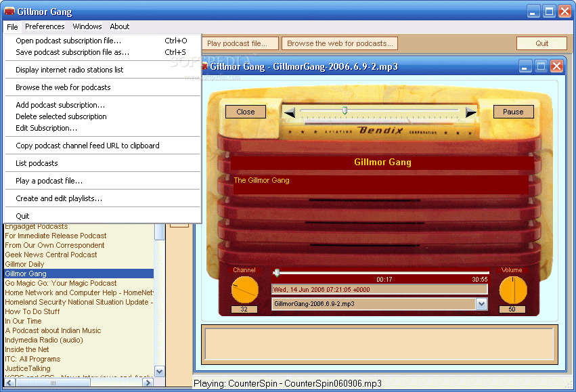576x392 pixels.
Task: Click the Volume knob dial
Action: point(513,290)
